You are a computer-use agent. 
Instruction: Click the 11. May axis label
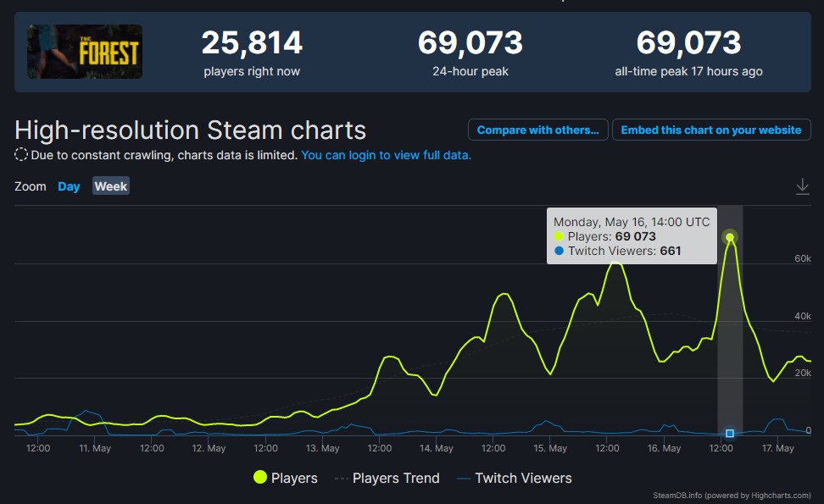point(95,448)
